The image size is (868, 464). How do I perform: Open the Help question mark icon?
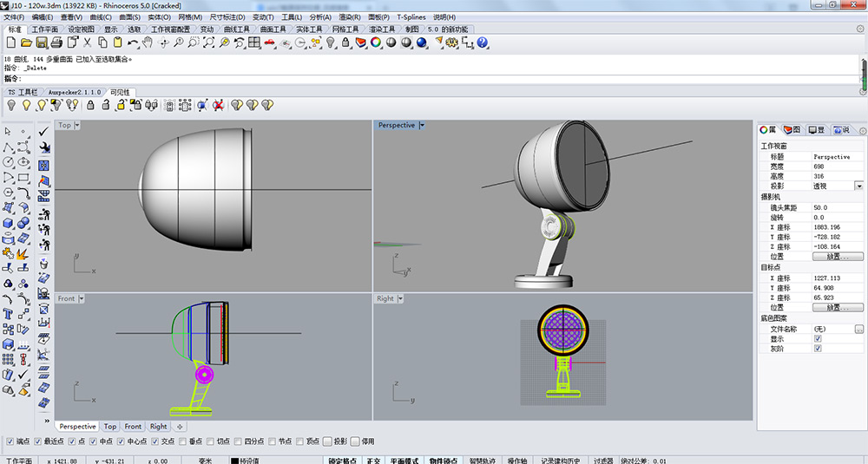tap(483, 42)
